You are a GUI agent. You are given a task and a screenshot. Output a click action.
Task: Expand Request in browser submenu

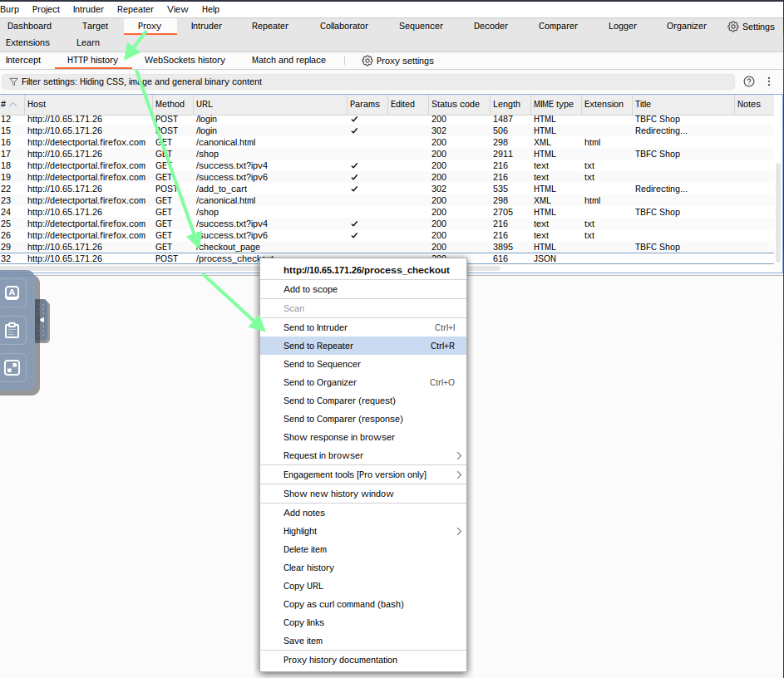click(x=458, y=455)
